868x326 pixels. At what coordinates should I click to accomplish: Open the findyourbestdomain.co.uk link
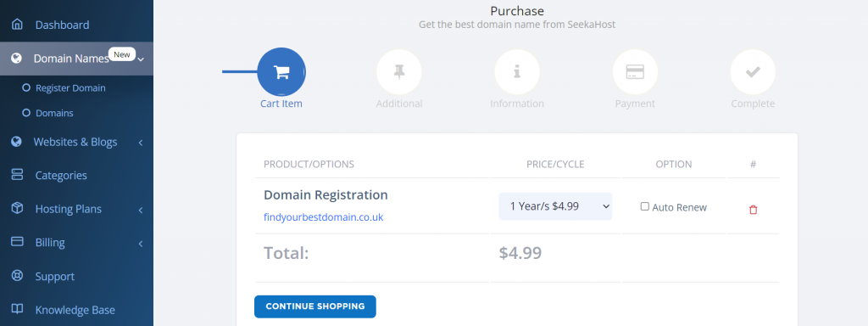coord(323,216)
